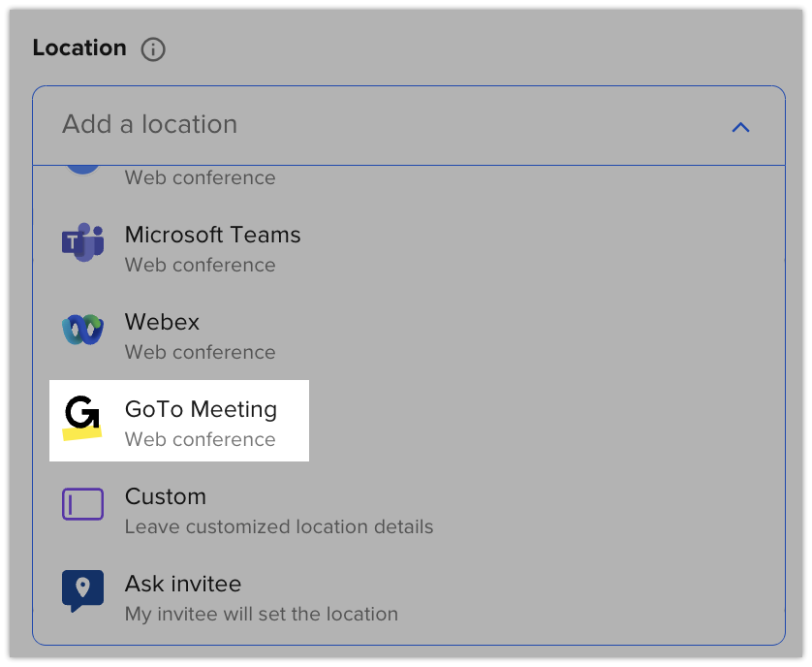Open the Add a location field
Viewport: 812px width, 667px height.
(x=409, y=125)
